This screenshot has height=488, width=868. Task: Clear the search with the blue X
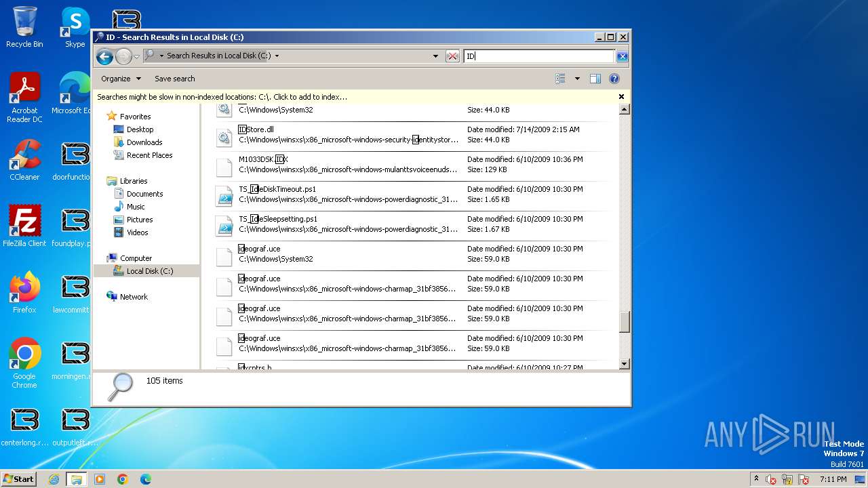coord(622,56)
